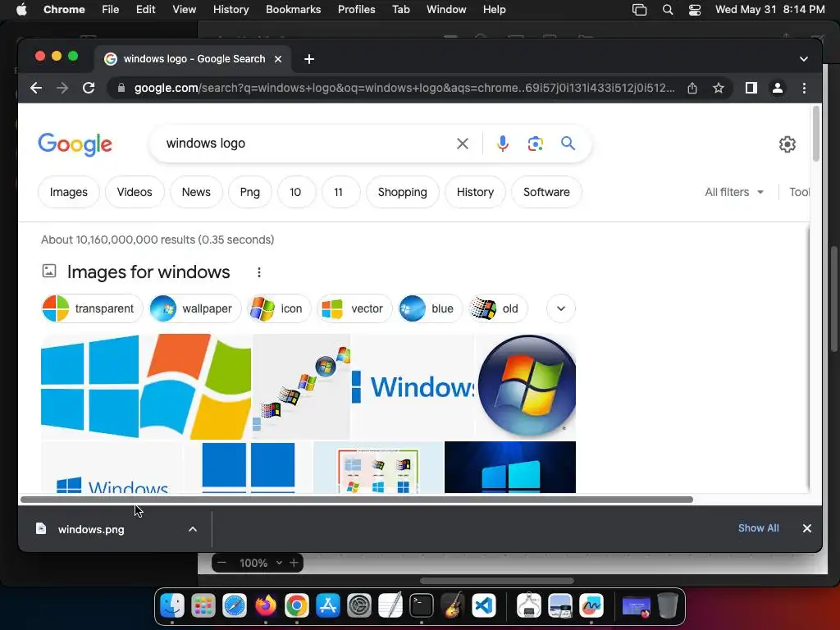The image size is (840, 630).
Task: Filter results by News
Action: [196, 192]
